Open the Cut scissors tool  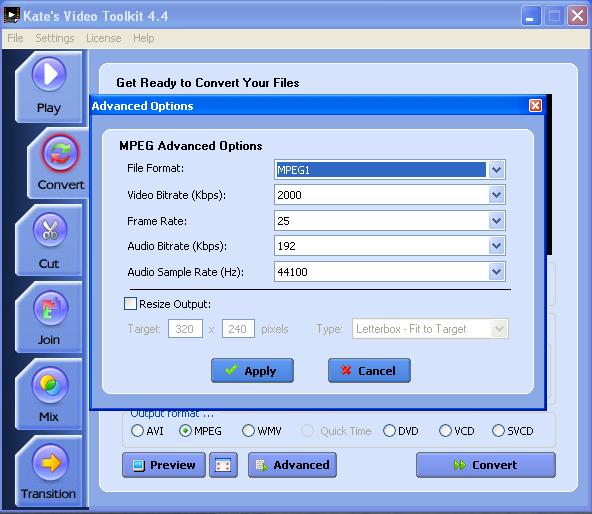49,240
